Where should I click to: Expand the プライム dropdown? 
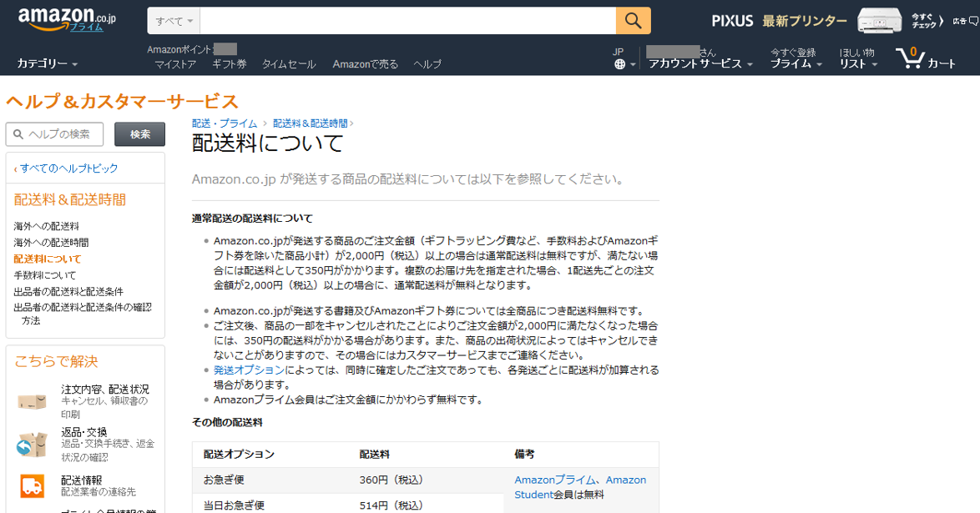click(x=796, y=63)
